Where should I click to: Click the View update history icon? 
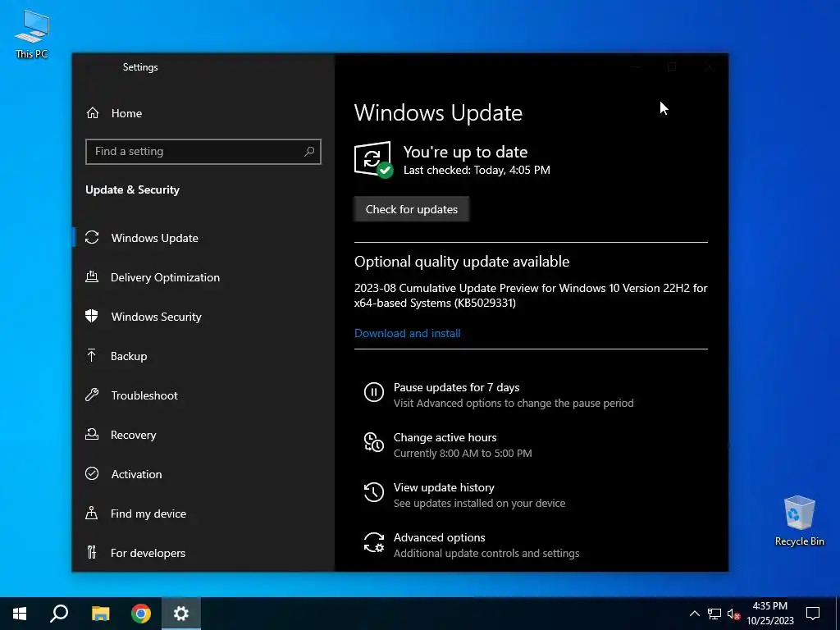[x=374, y=492]
